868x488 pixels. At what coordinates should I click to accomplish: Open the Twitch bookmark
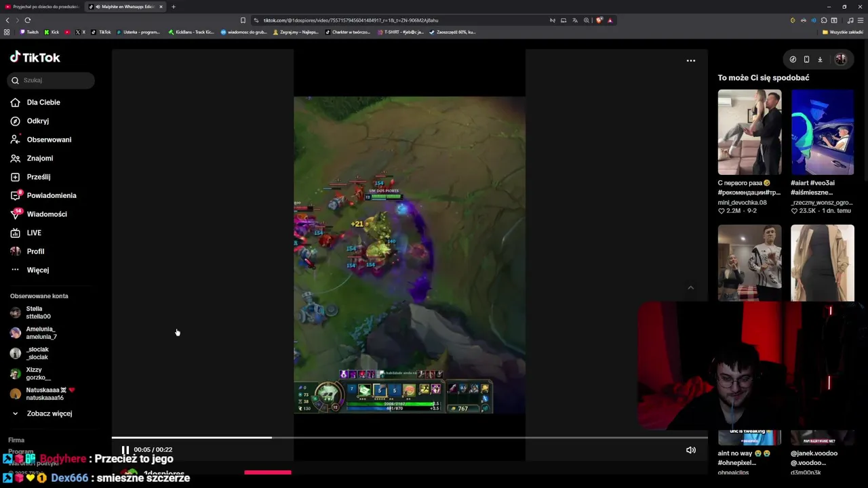[x=29, y=32]
